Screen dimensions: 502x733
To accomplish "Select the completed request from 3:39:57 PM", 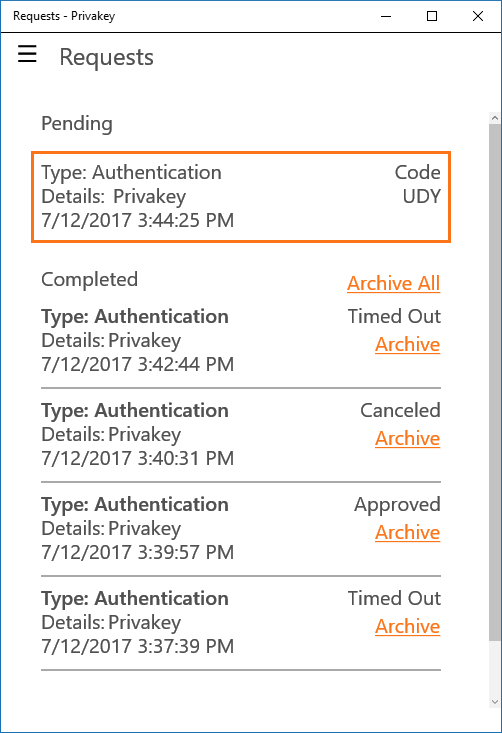I will (241, 529).
